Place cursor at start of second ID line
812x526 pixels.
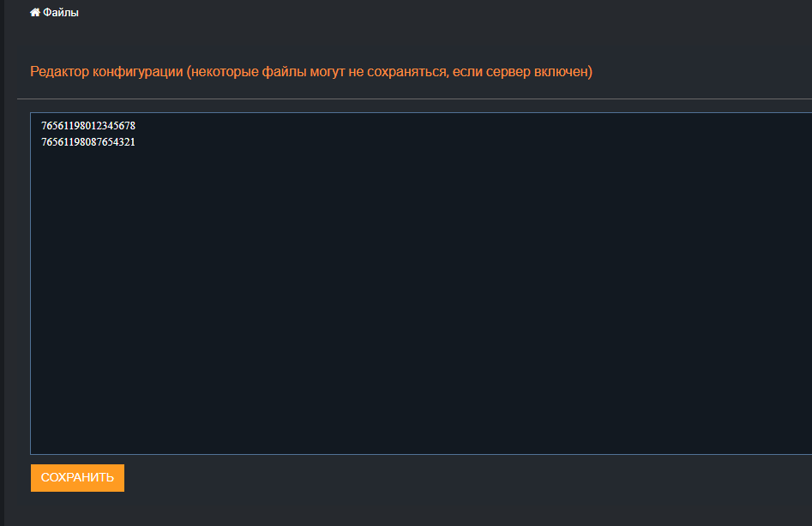pyautogui.click(x=41, y=142)
